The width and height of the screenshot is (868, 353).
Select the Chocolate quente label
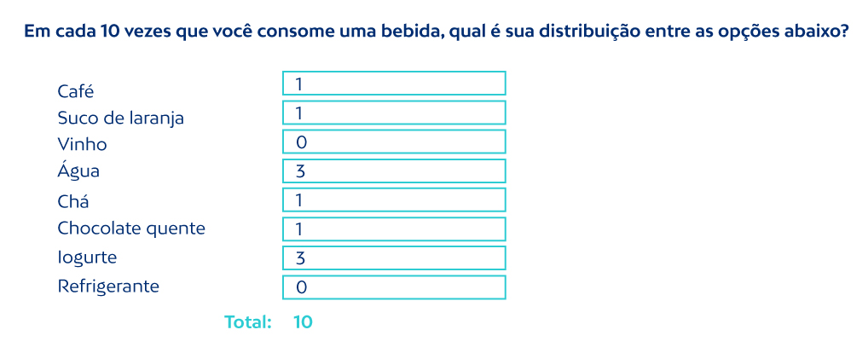click(x=131, y=229)
